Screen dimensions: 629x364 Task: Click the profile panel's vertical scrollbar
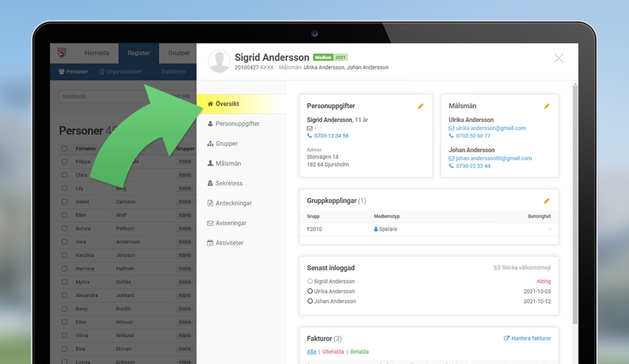pos(576,204)
